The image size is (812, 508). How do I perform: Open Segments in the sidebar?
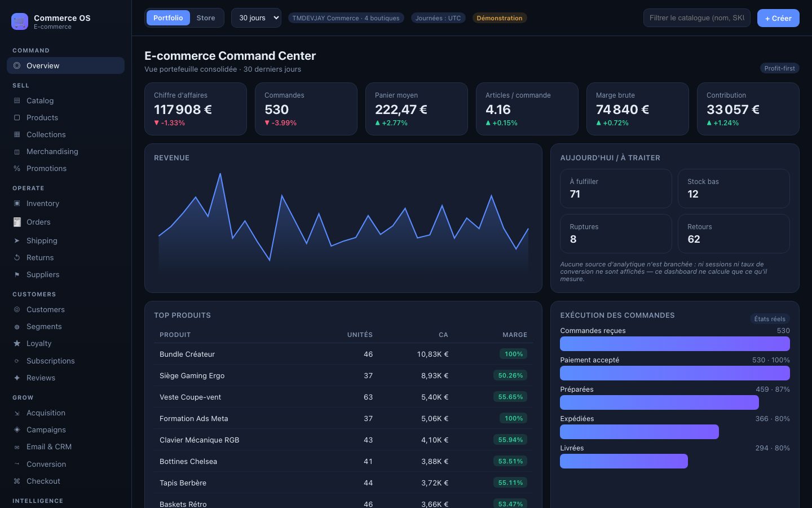coord(65,326)
